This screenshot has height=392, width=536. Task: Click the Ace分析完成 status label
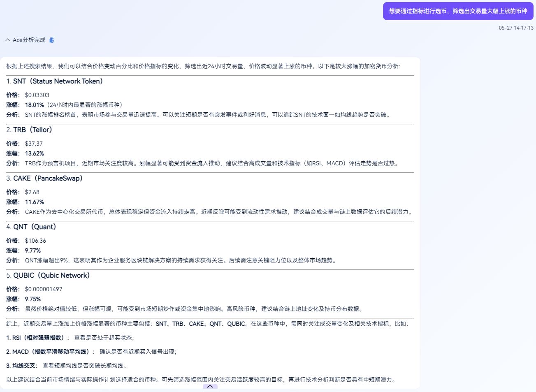coord(29,40)
